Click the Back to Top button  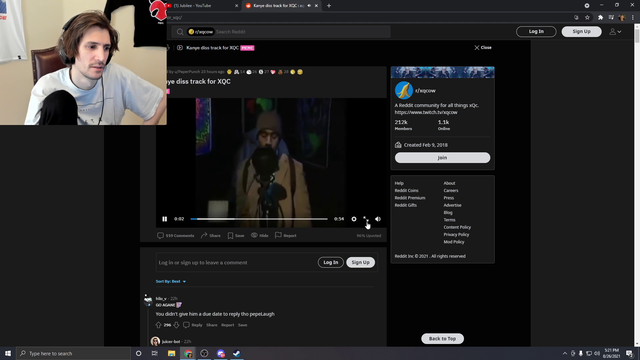coord(442,339)
